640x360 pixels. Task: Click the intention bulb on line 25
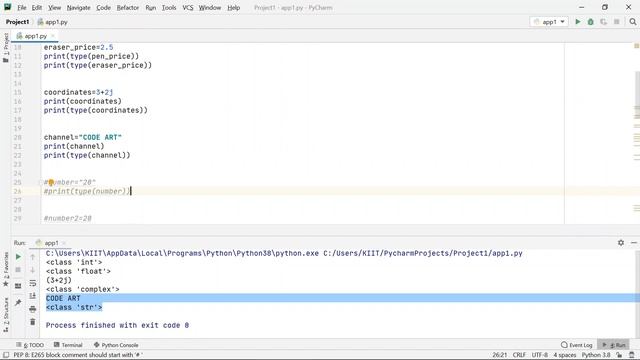[x=51, y=182]
